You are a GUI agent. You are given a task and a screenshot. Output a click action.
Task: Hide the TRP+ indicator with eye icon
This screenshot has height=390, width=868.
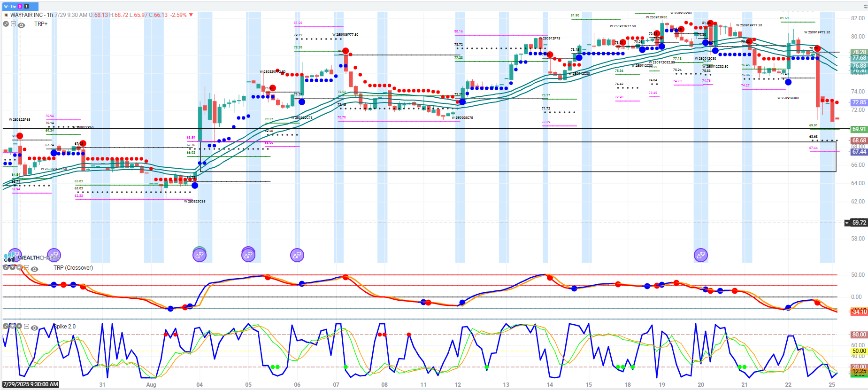[21, 25]
